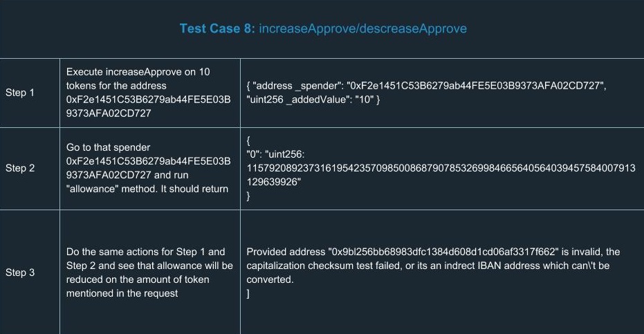Click the "allowance" method instruction line in Step 2
The height and width of the screenshot is (334, 644).
pyautogui.click(x=147, y=189)
